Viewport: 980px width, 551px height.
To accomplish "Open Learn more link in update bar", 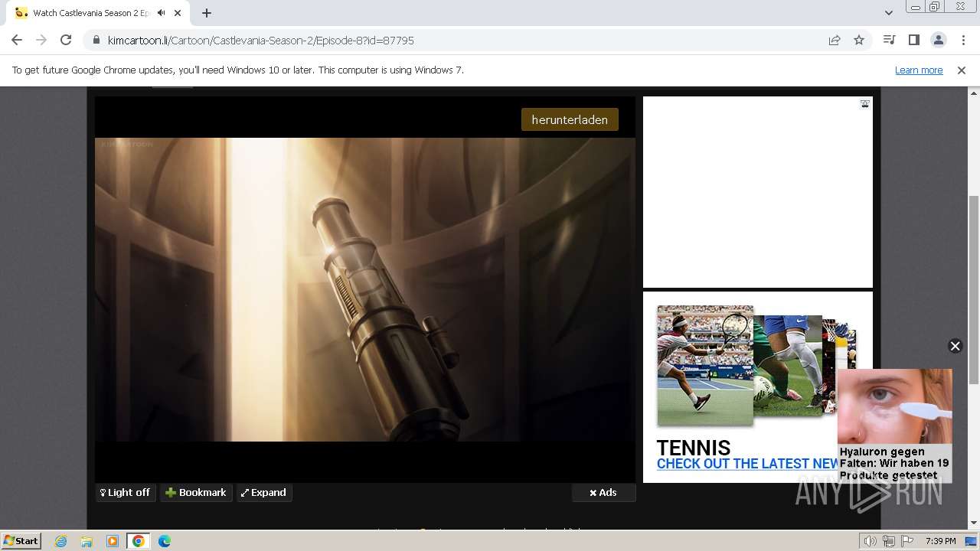I will coord(919,70).
